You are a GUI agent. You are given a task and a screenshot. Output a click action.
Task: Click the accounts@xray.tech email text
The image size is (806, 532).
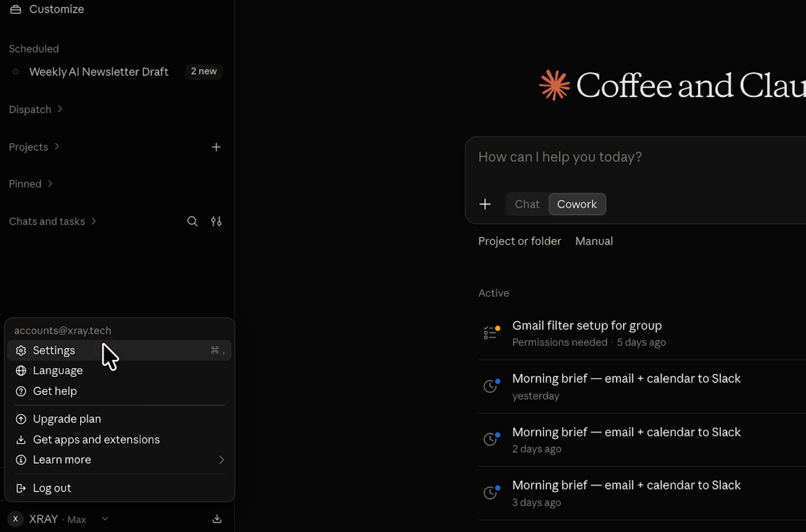(63, 331)
